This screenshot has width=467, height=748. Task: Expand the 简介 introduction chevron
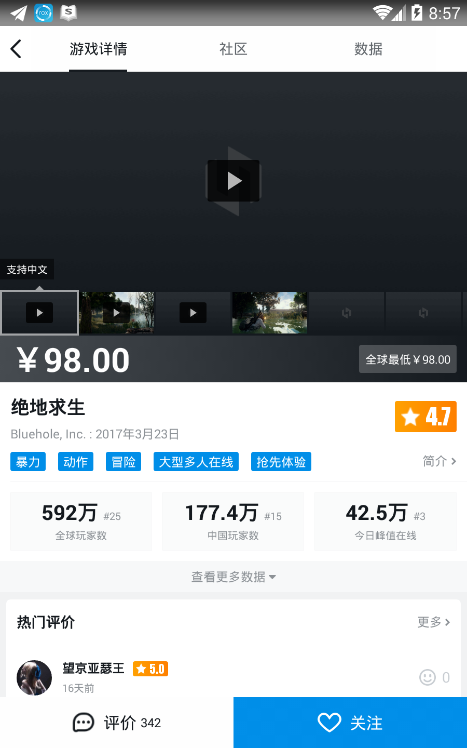tap(439, 461)
